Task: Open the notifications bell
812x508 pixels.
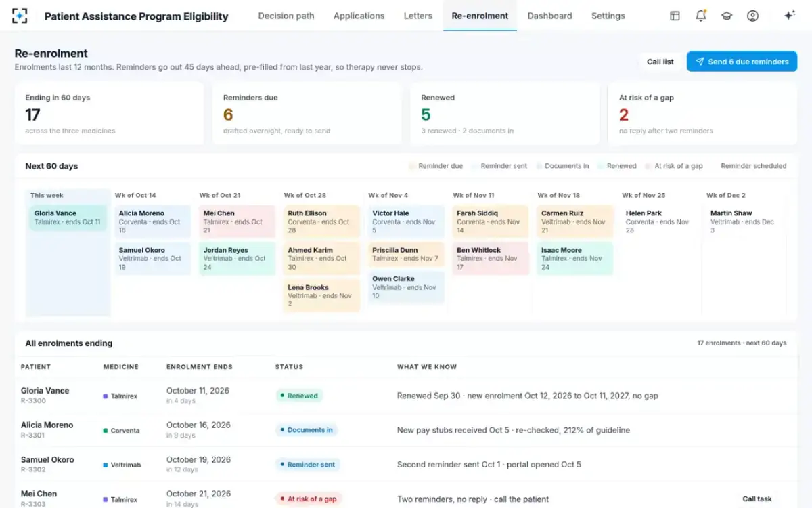Action: 701,16
